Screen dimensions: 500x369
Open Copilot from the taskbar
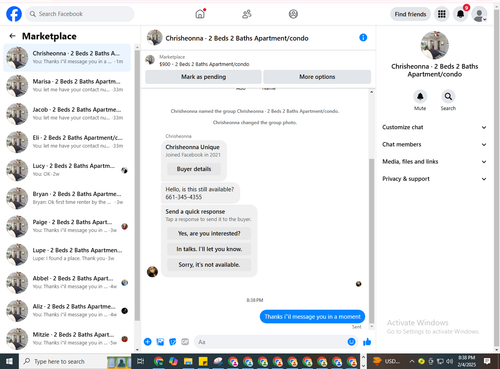[x=173, y=361]
